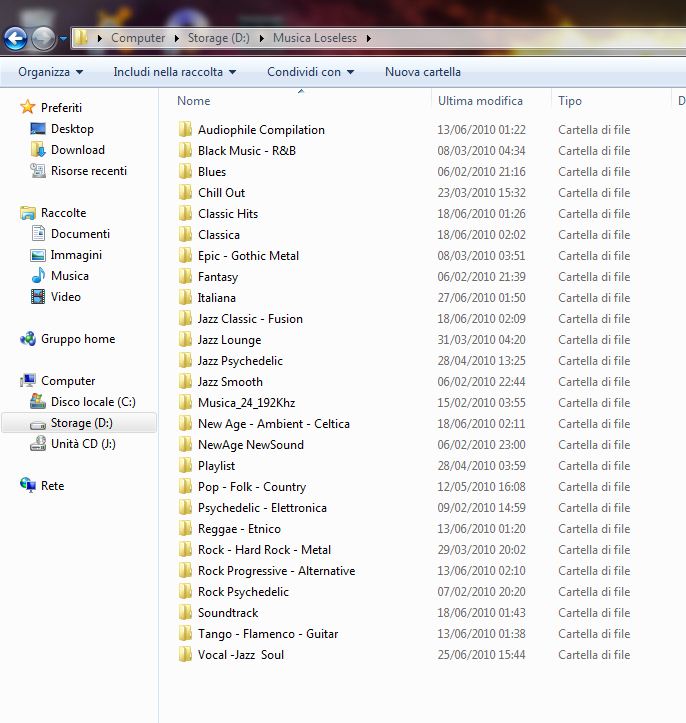Select the Blues folder icon
The width and height of the screenshot is (686, 723).
(x=185, y=172)
